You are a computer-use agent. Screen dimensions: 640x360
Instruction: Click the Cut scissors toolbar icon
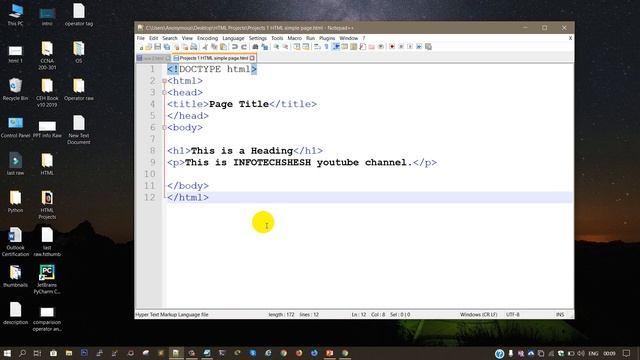click(x=205, y=47)
